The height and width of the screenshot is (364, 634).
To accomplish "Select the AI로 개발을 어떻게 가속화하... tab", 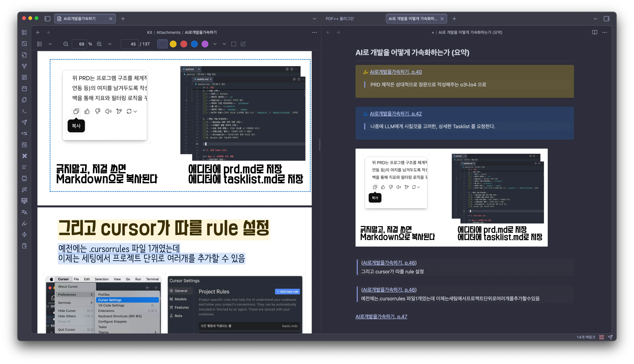I will pos(416,19).
